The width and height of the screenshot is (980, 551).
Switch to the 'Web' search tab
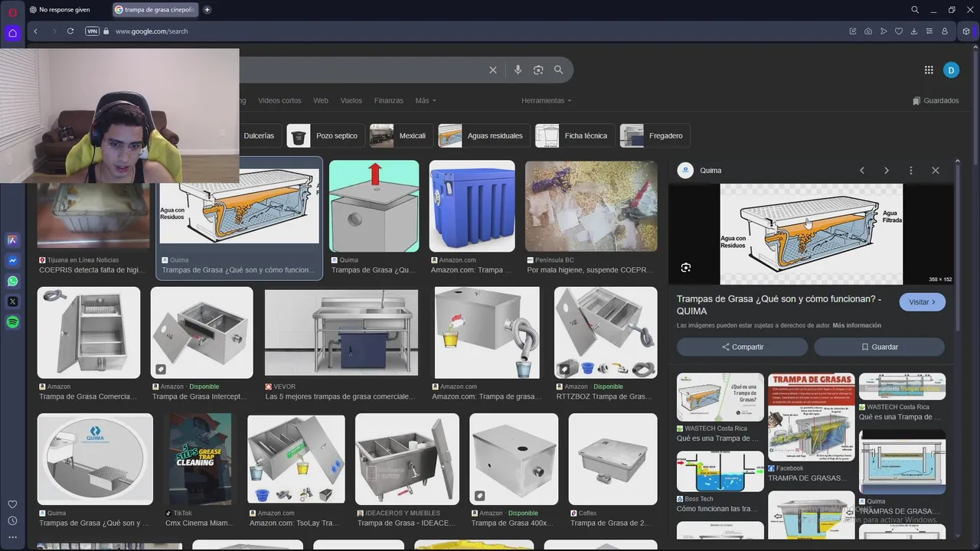321,100
